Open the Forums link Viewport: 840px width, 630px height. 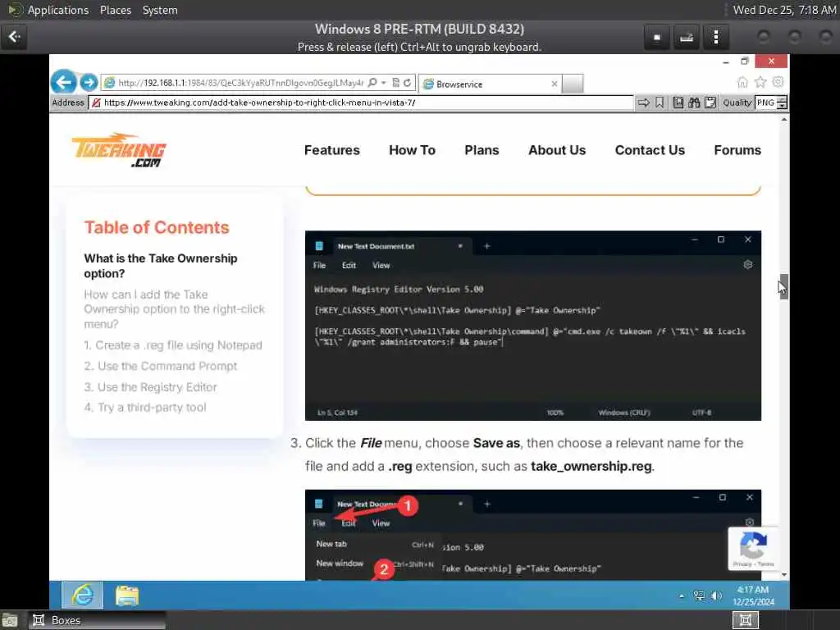coord(737,150)
